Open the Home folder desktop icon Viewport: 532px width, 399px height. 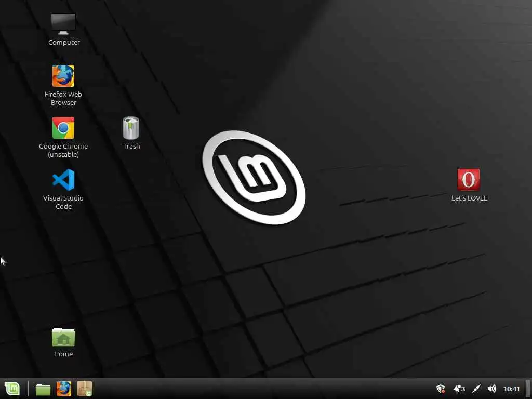pyautogui.click(x=63, y=337)
